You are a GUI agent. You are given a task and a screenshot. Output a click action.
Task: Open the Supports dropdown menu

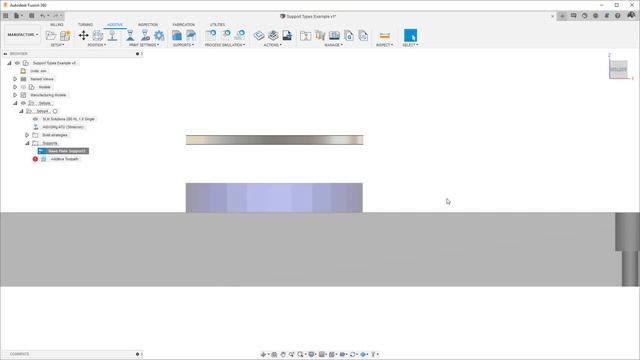click(x=184, y=45)
